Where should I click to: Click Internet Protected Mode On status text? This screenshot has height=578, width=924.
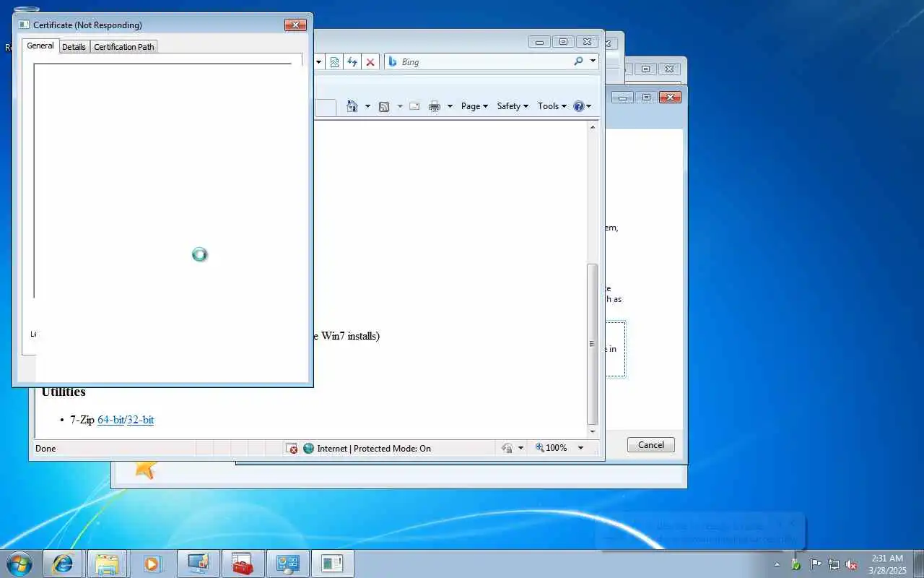[x=374, y=449]
